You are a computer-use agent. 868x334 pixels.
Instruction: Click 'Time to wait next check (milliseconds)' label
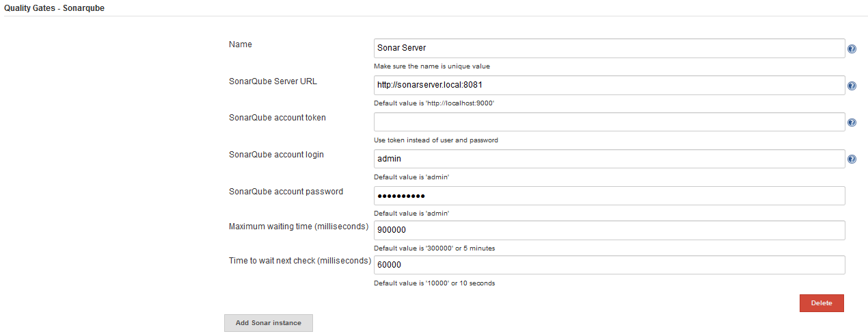tap(300, 261)
